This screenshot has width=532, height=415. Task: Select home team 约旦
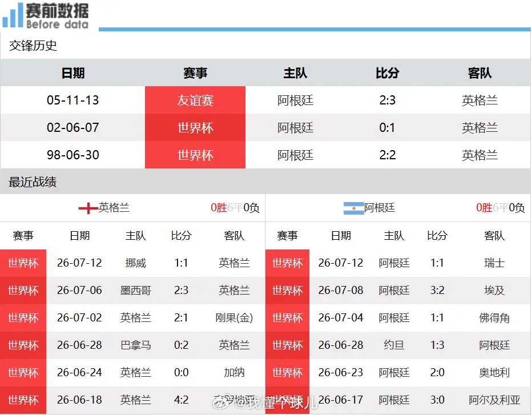click(394, 345)
